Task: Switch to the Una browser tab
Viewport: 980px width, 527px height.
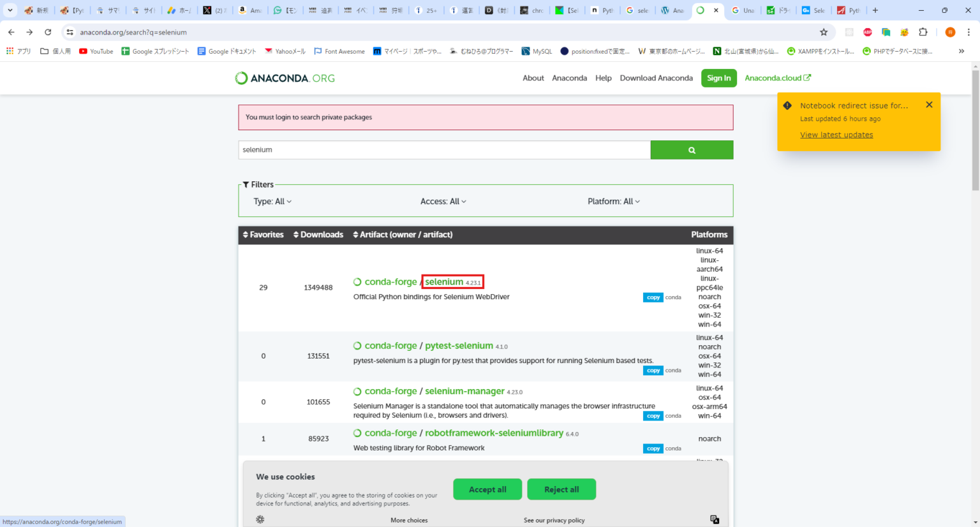Action: click(x=743, y=10)
